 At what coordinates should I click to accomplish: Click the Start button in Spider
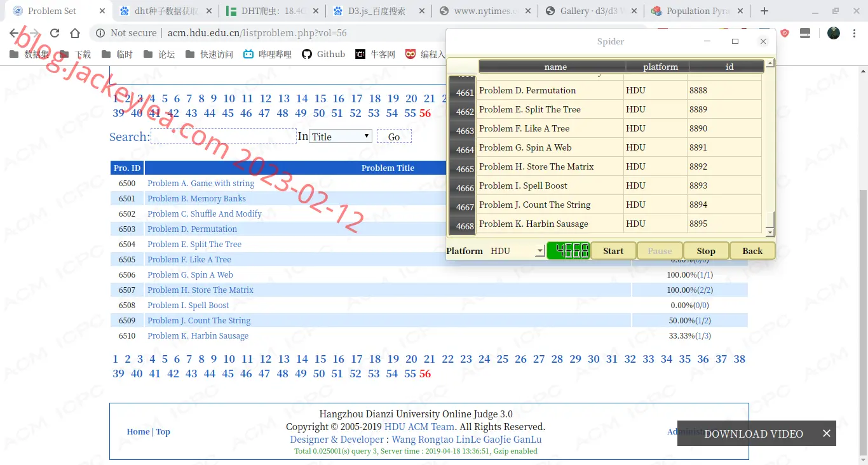pos(613,251)
